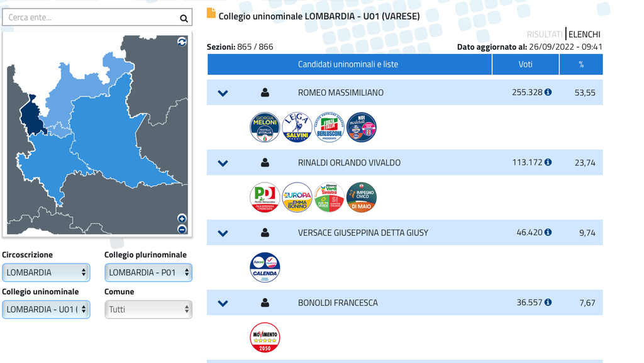Show info for Romeo's 255.328 votes

(x=548, y=92)
